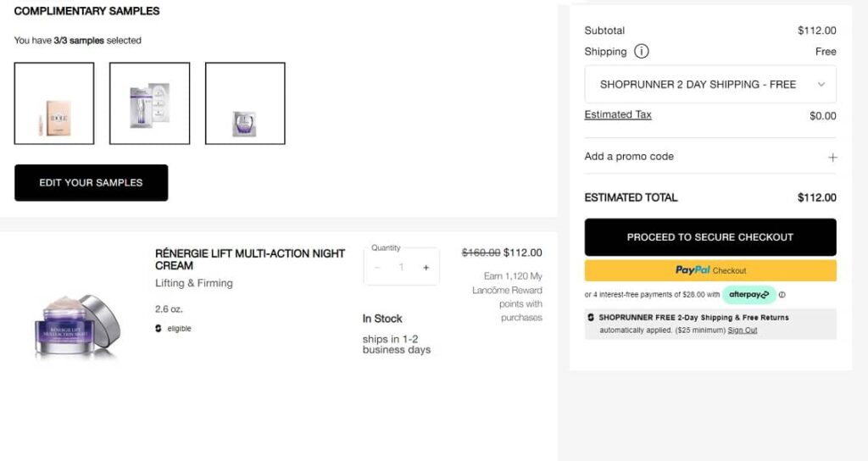Select the middle serum sample thumbnail

tap(149, 103)
